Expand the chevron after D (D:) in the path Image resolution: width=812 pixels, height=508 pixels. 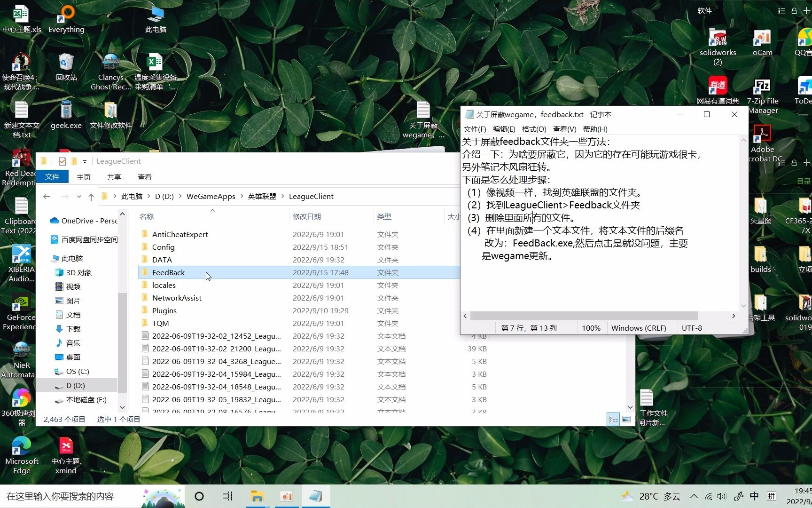tap(180, 197)
